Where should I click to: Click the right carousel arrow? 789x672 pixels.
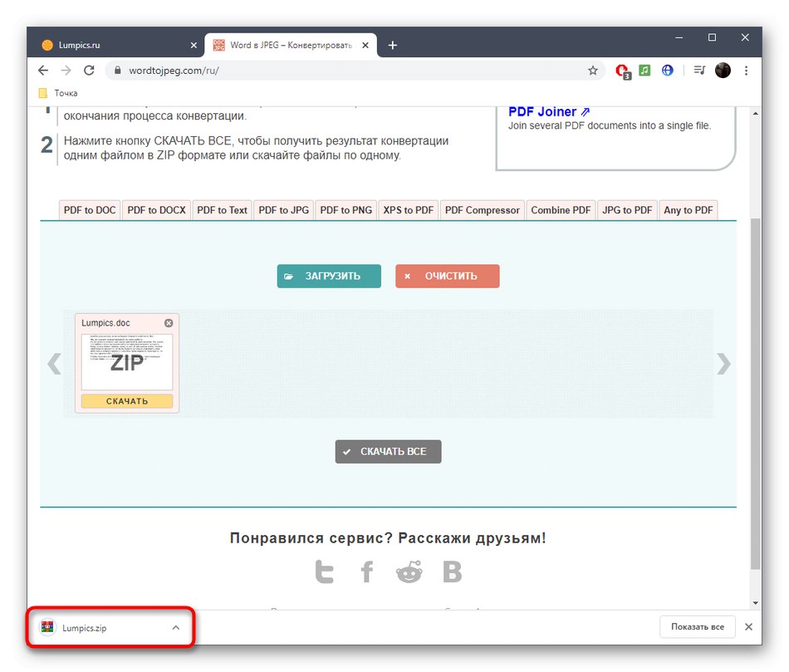(723, 364)
